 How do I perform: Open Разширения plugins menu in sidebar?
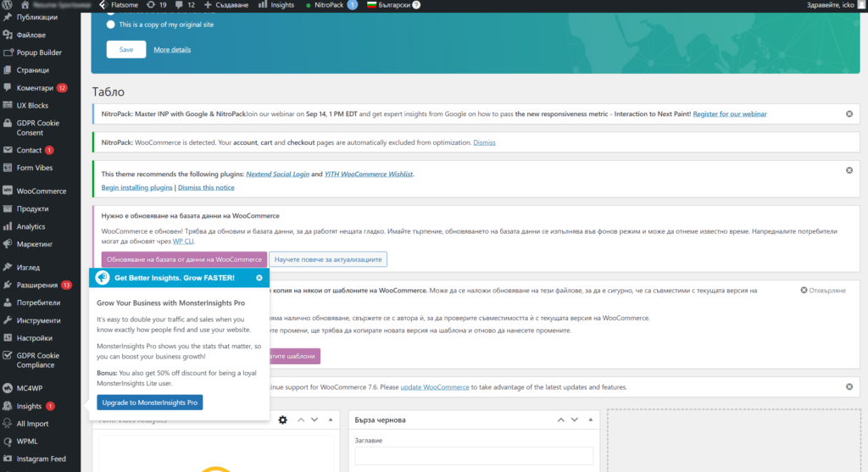(x=38, y=285)
